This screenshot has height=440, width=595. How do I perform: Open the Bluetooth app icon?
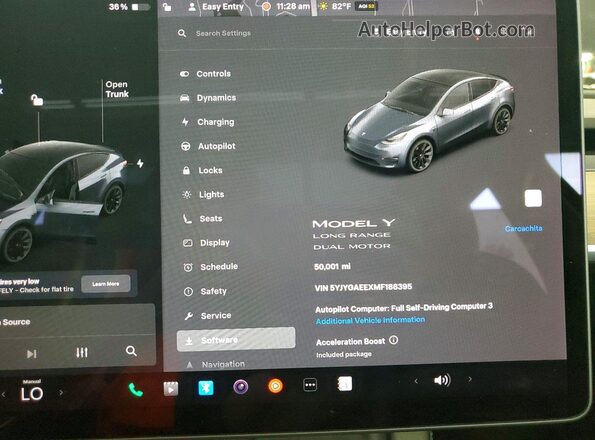[206, 388]
